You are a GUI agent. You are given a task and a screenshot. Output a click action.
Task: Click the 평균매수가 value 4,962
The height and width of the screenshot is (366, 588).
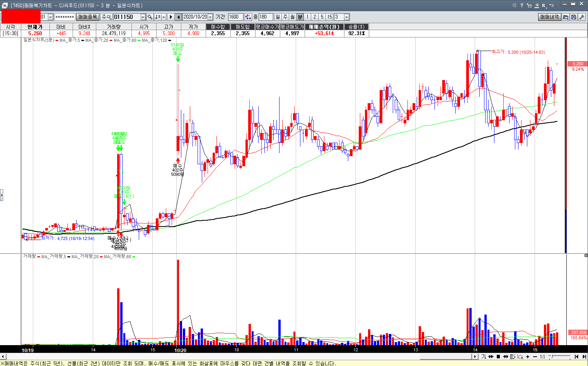point(268,34)
